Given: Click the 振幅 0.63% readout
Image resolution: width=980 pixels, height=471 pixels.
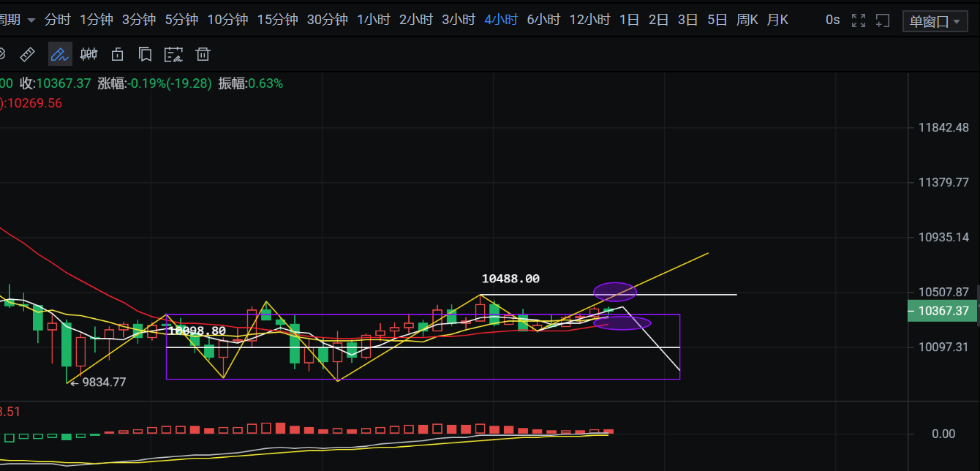Looking at the screenshot, I should tap(250, 83).
